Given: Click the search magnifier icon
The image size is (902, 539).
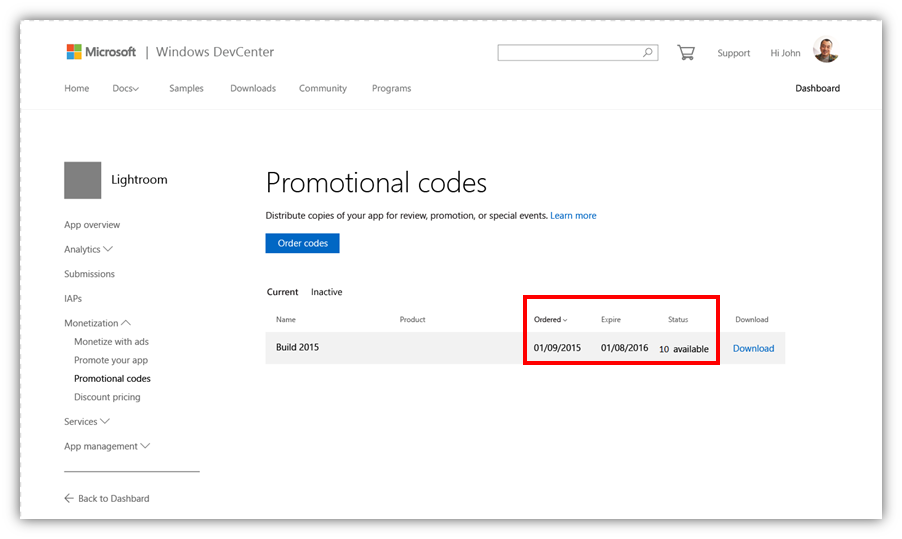Looking at the screenshot, I should 648,53.
